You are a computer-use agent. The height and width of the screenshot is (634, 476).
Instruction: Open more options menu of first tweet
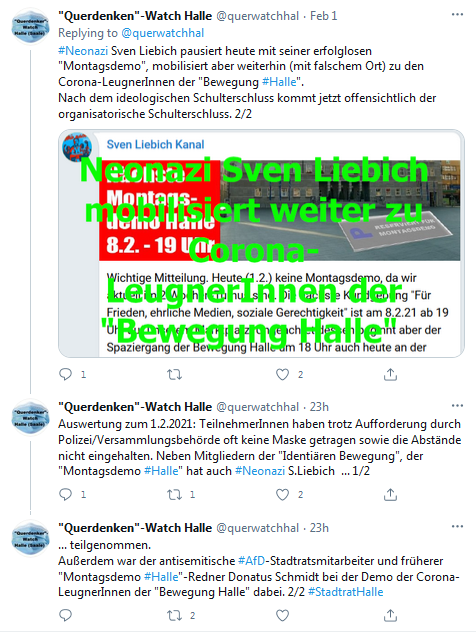457,15
